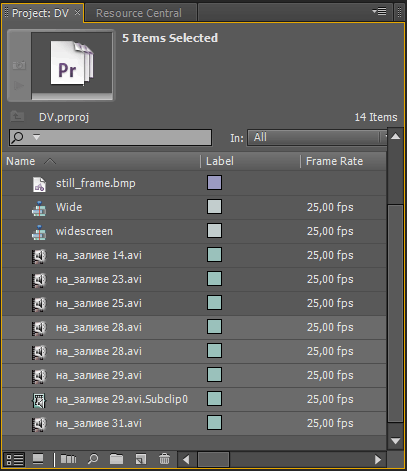Click на_заливе 14.avi label swatch

[x=214, y=255]
